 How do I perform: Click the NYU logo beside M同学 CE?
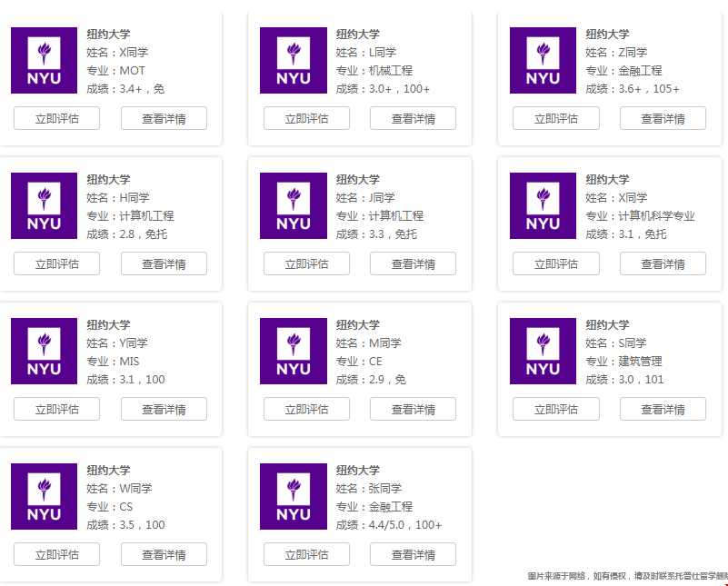coord(293,351)
